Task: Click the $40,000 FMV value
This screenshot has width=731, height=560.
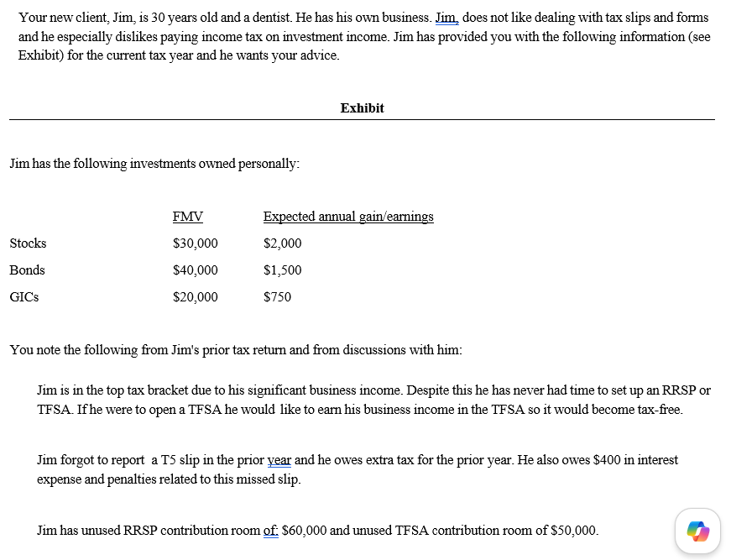Action: [x=196, y=270]
